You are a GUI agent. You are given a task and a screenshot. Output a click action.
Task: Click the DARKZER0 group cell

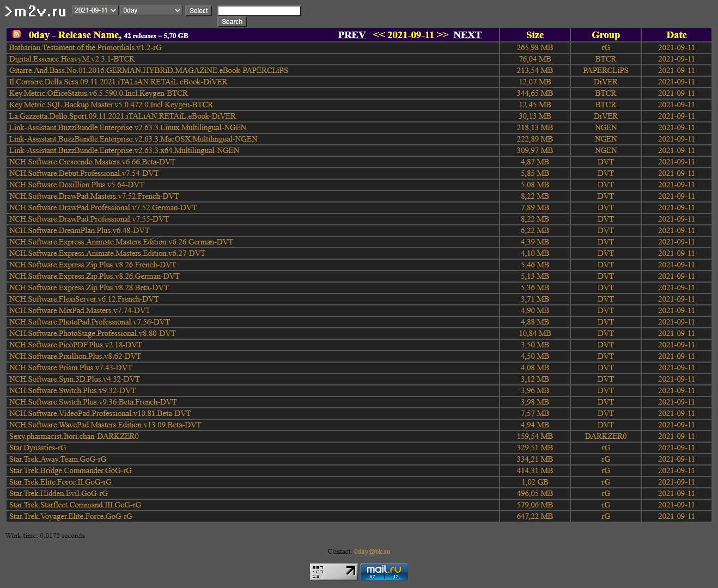tap(606, 436)
